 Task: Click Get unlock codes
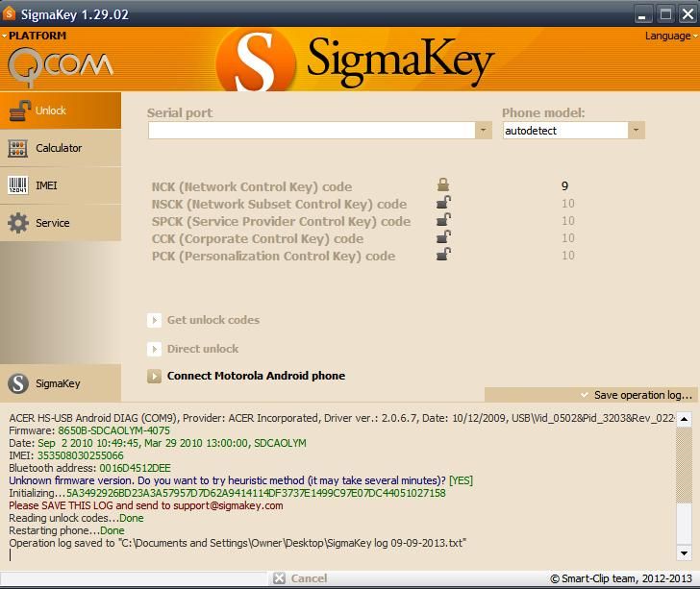pos(212,320)
